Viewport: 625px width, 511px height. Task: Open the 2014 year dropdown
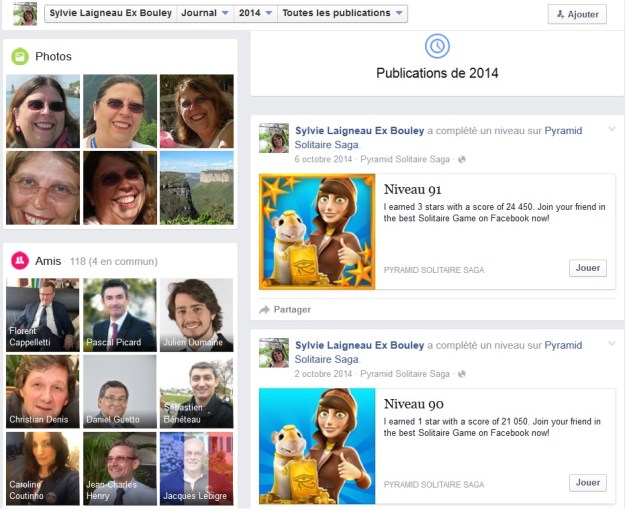256,13
